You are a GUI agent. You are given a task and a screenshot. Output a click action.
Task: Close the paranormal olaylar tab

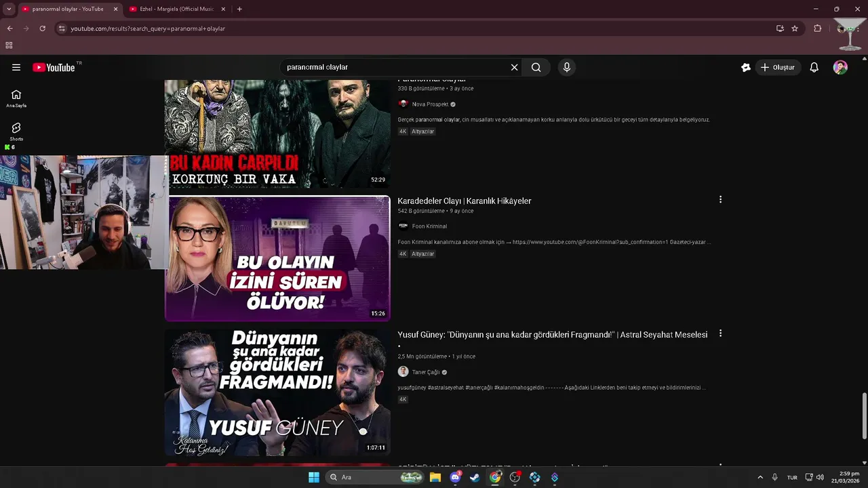tap(115, 9)
